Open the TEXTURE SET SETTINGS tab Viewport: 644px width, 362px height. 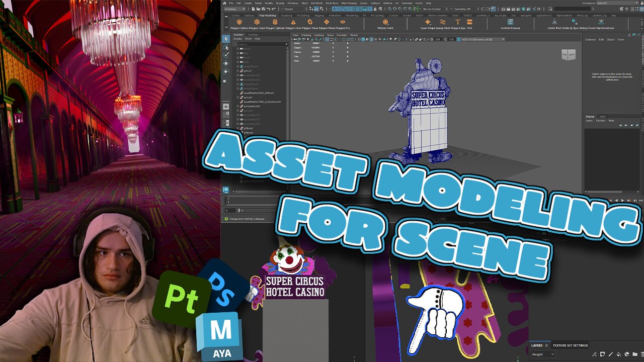pyautogui.click(x=571, y=345)
